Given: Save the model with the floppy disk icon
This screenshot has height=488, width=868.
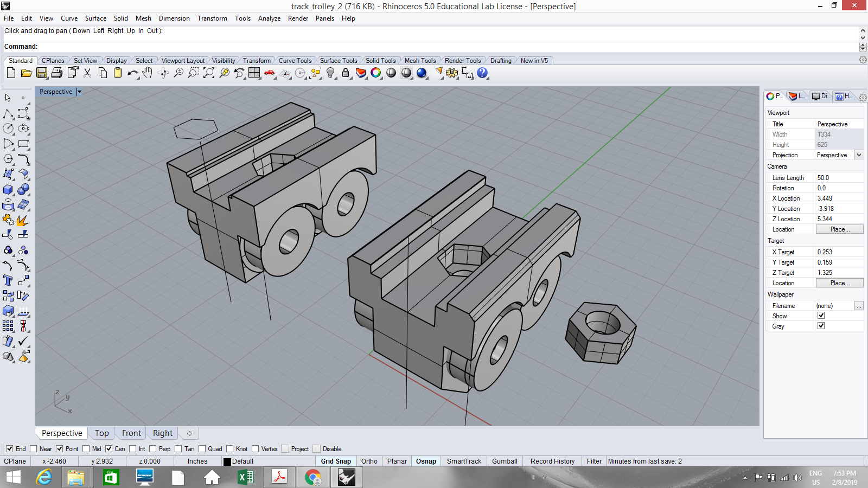Looking at the screenshot, I should coord(42,73).
